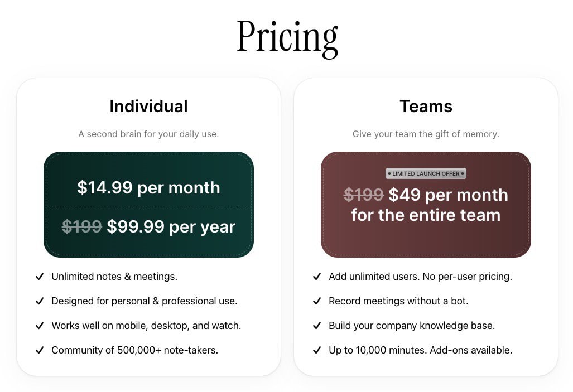Click checkmark beside company knowledge base
This screenshot has width=573, height=392.
pos(317,326)
